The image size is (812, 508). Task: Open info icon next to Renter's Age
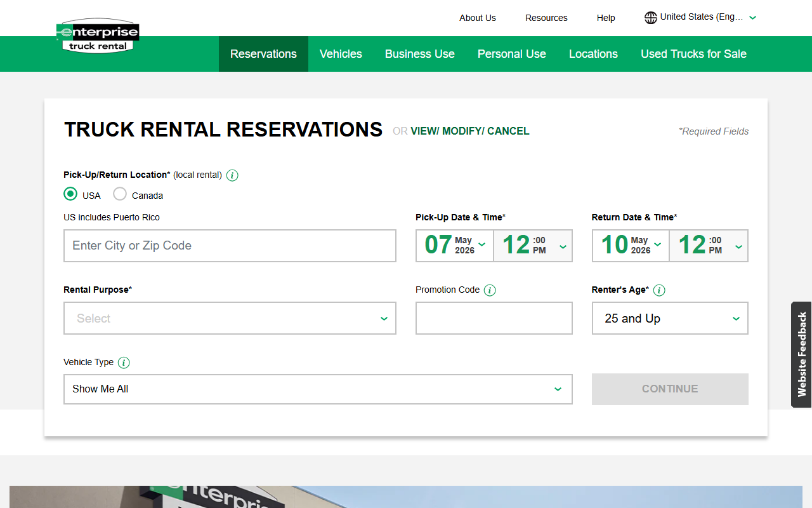coord(659,290)
